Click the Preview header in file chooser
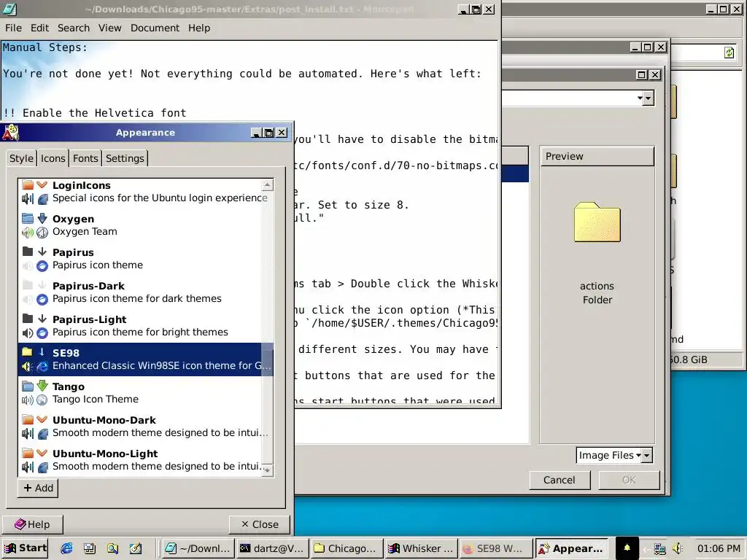 597,156
